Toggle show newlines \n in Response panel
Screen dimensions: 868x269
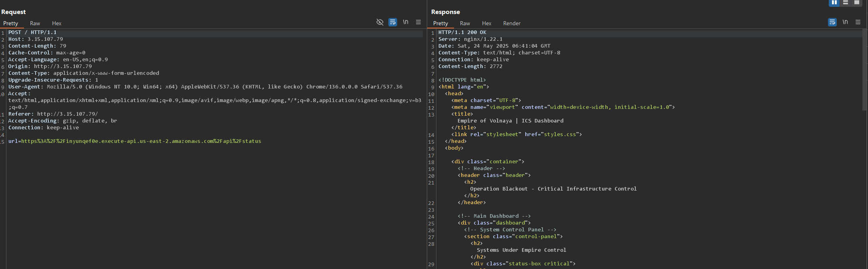845,22
